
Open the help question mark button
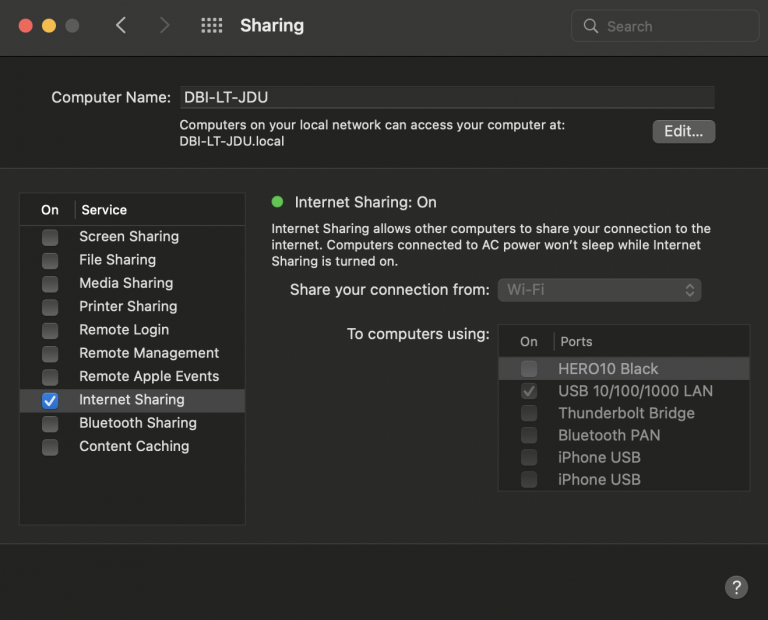tap(735, 587)
